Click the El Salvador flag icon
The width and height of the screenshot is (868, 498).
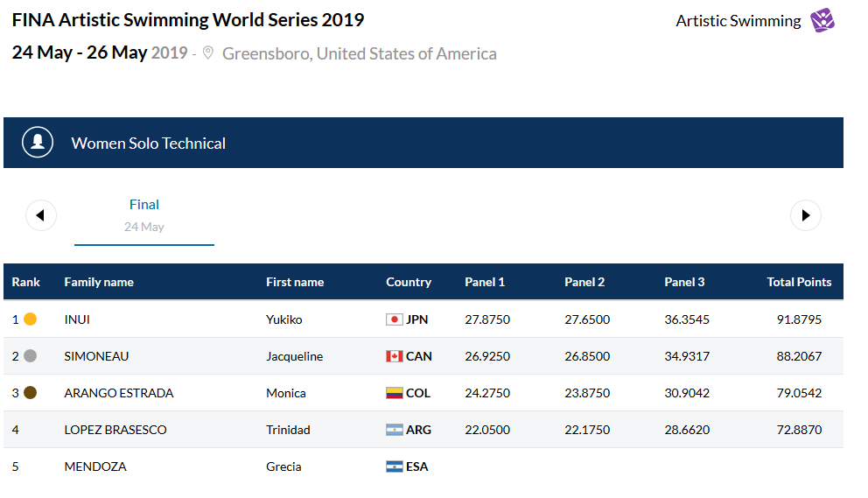coord(395,466)
